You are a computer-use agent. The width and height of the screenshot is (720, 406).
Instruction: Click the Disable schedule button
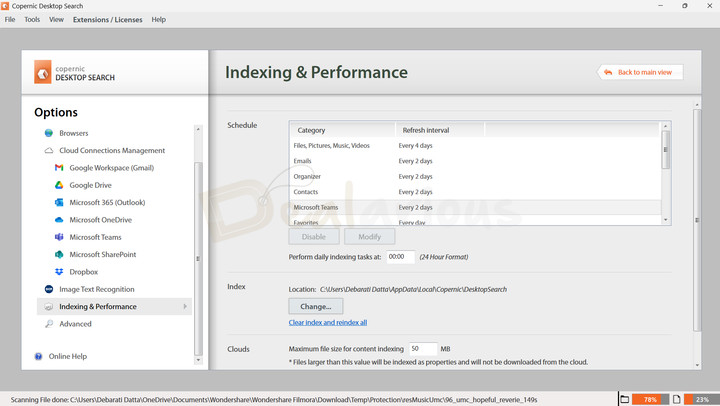point(314,237)
